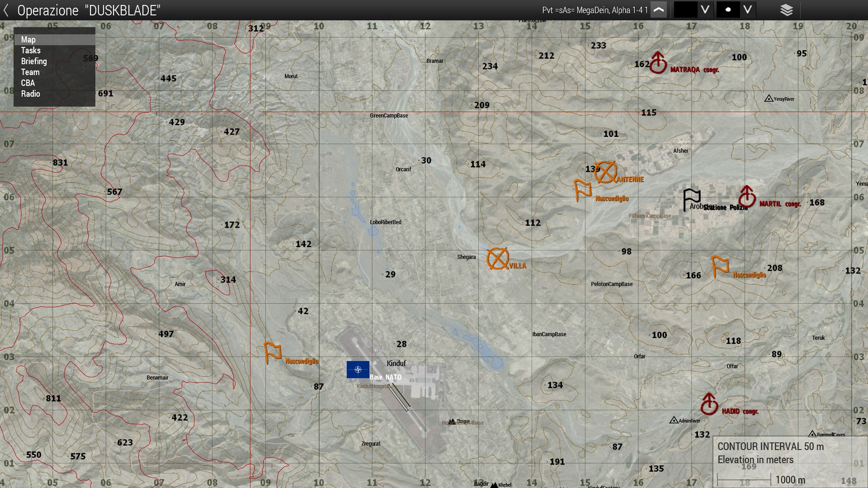The height and width of the screenshot is (488, 868).
Task: Click the hill 691 elevation point
Action: click(105, 94)
